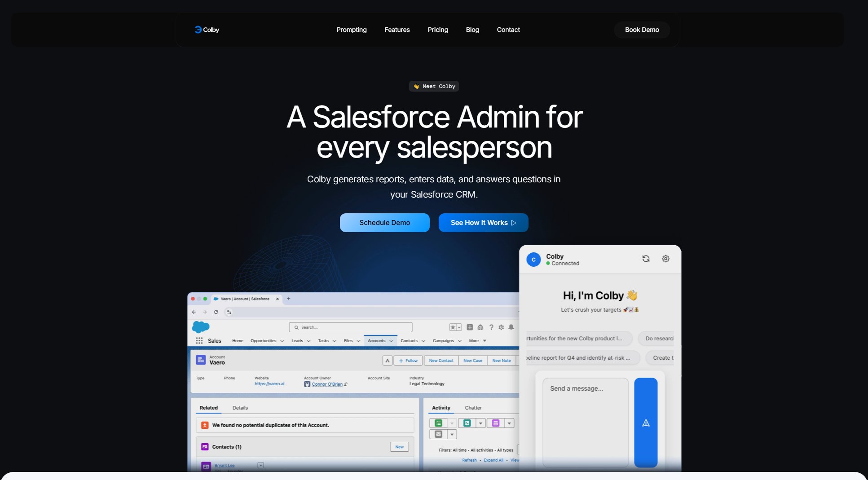Click the Salesforce notifications bell icon
This screenshot has width=868, height=480.
[511, 327]
